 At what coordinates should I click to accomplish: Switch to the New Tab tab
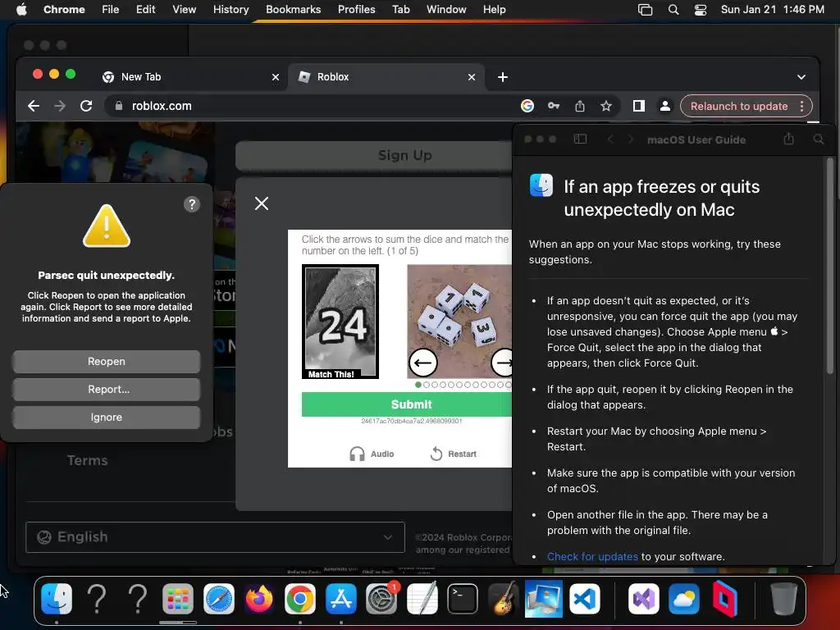tap(190, 76)
